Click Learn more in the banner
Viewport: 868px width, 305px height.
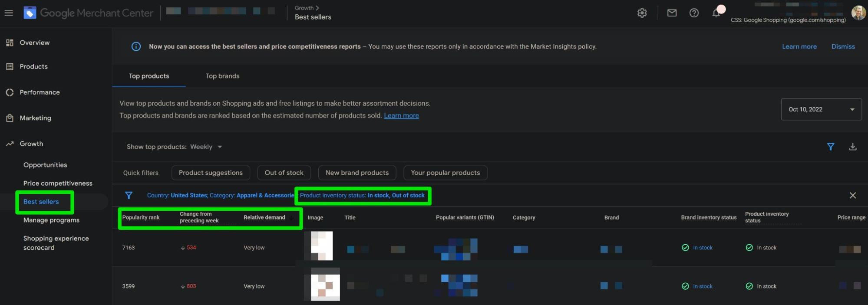[799, 46]
